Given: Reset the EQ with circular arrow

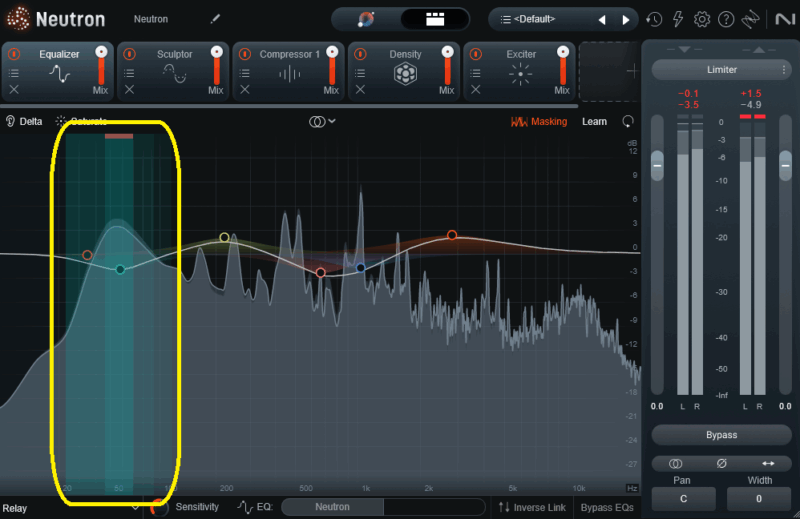Looking at the screenshot, I should (628, 121).
